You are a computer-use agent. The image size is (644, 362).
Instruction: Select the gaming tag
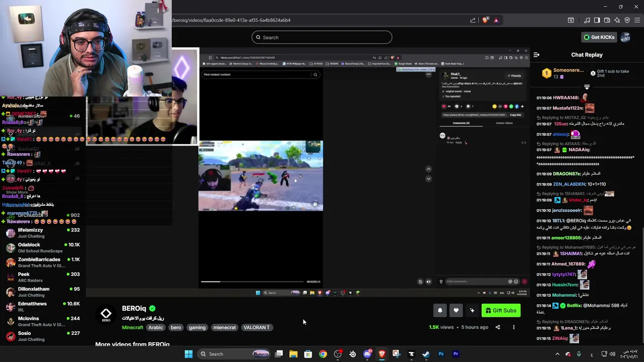[x=197, y=327]
